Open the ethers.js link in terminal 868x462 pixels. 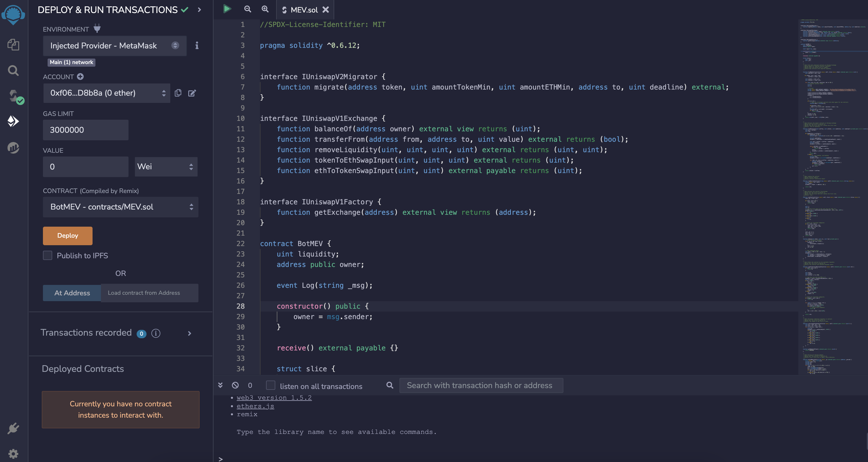click(x=255, y=406)
